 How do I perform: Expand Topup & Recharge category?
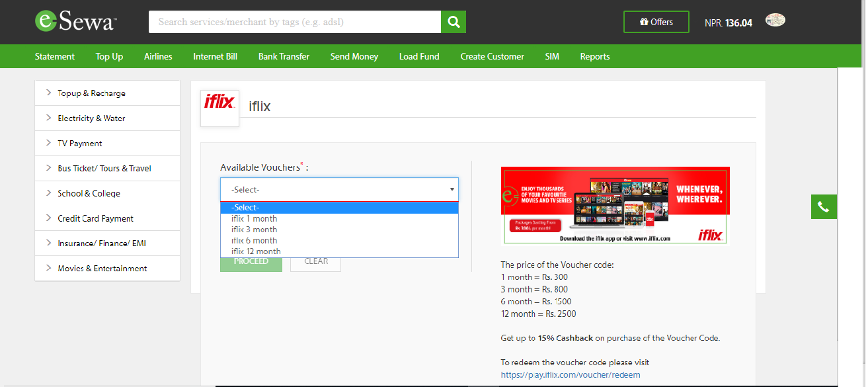click(107, 93)
